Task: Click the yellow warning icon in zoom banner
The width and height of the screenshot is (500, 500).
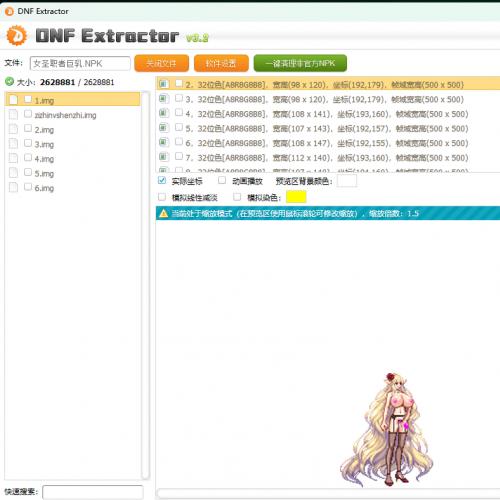Action: click(163, 213)
